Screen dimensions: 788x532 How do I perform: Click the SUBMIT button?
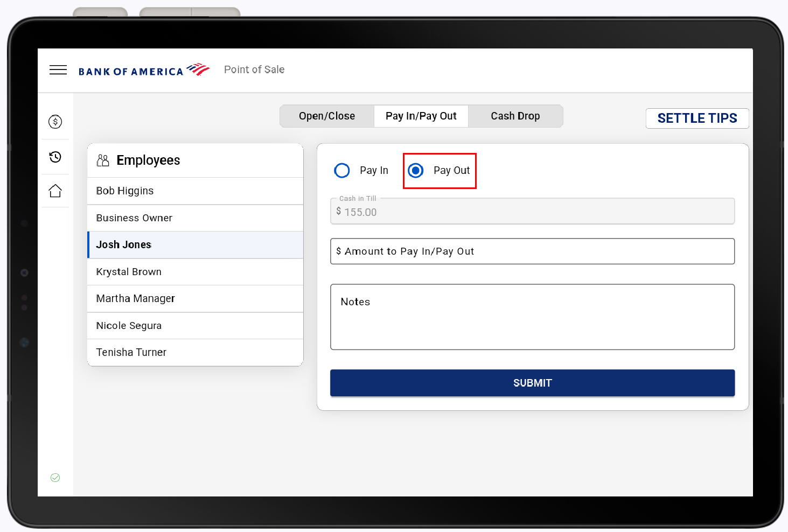click(x=532, y=383)
